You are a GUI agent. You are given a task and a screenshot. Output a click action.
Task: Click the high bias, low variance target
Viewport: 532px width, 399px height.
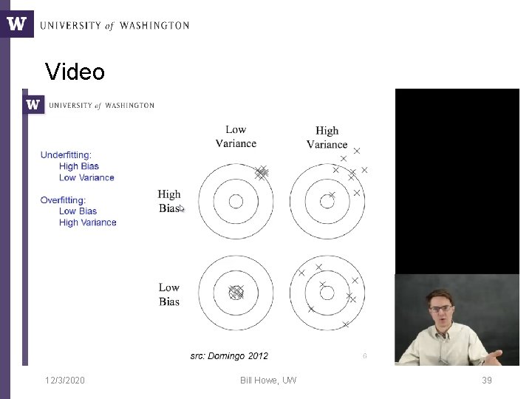click(x=236, y=201)
